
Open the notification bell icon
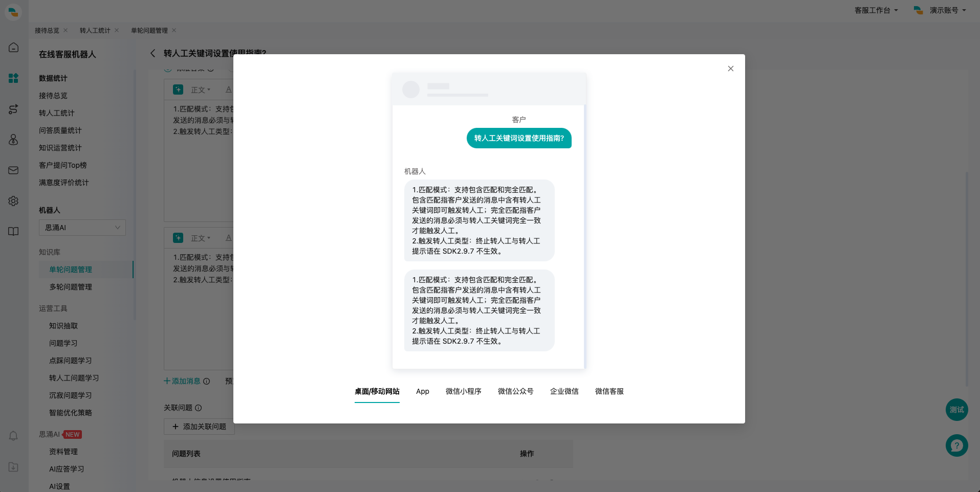(x=13, y=436)
